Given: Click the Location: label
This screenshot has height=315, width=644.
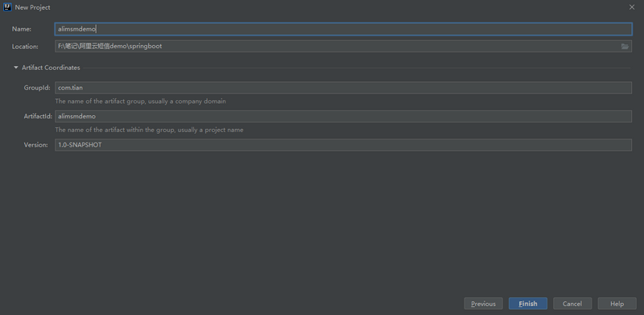Looking at the screenshot, I should pos(25,47).
